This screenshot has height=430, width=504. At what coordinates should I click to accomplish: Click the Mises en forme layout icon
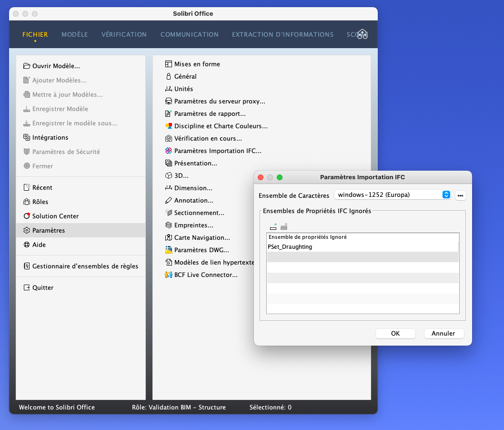click(x=169, y=64)
